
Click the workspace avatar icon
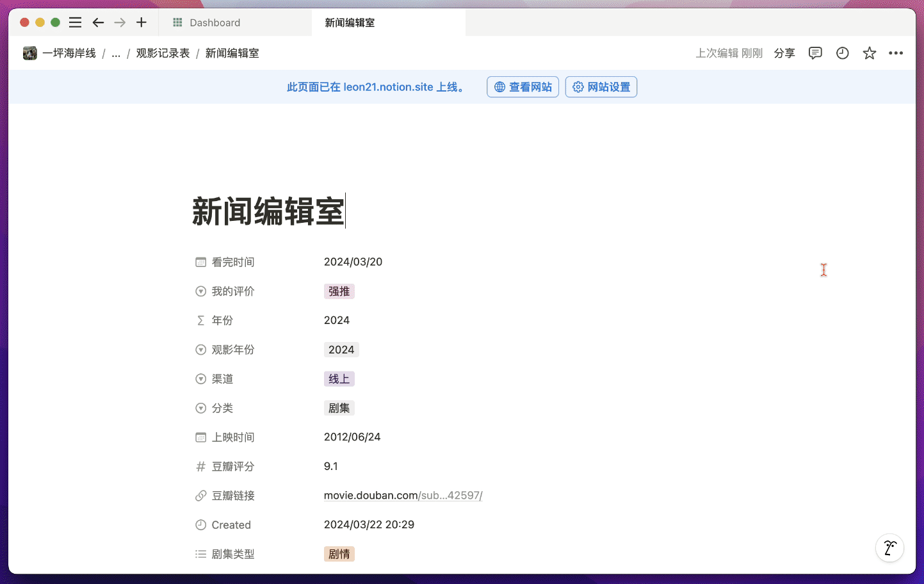point(30,53)
